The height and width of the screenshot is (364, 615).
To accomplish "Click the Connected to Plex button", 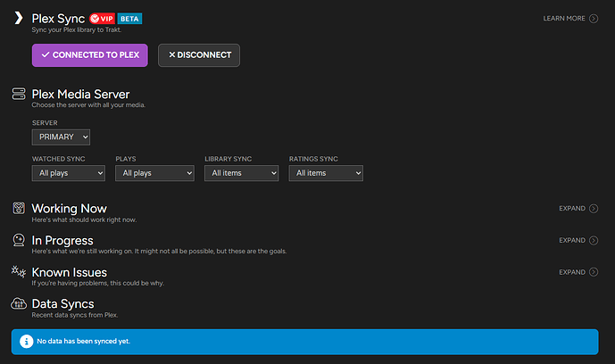I will tap(90, 55).
